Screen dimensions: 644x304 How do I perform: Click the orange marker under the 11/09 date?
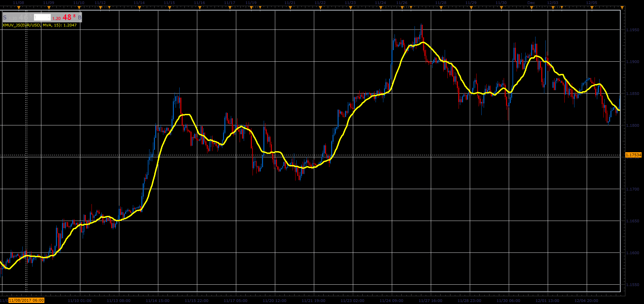(x=49, y=7)
